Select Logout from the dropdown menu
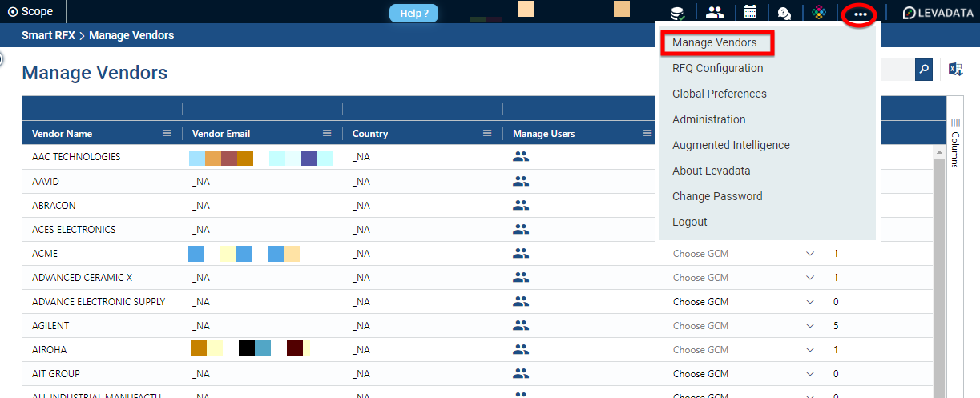 pyautogui.click(x=689, y=222)
